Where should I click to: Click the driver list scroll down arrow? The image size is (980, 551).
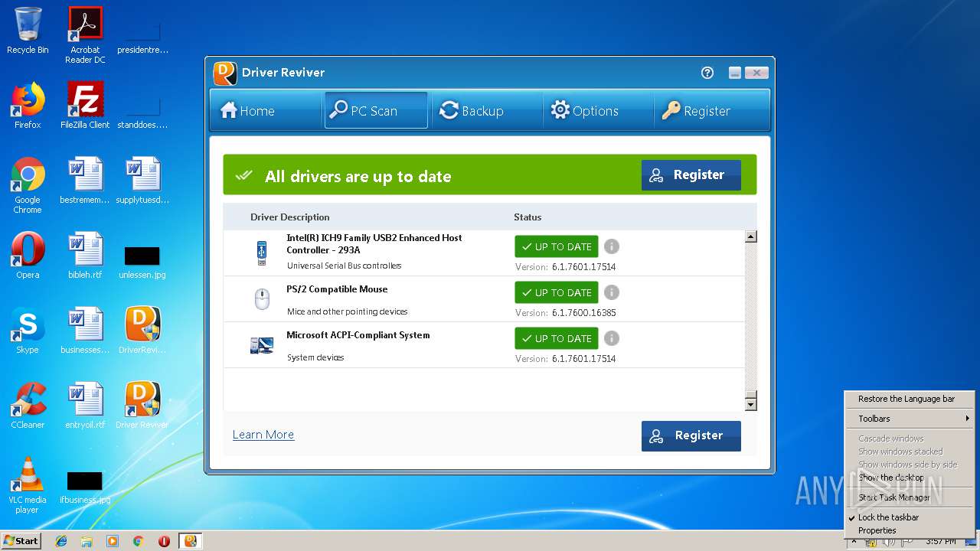751,404
